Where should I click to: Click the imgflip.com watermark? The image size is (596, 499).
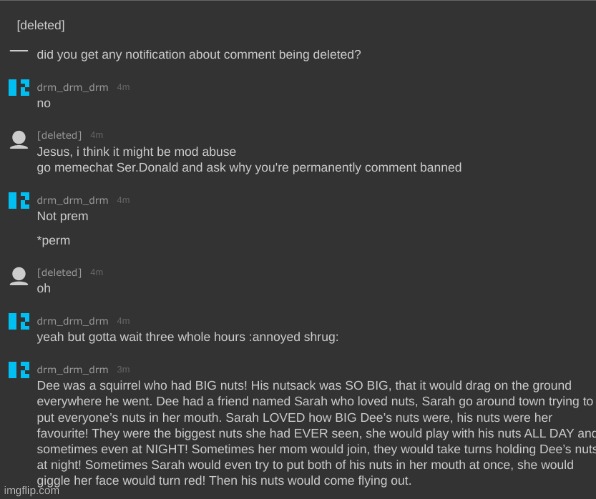click(32, 490)
